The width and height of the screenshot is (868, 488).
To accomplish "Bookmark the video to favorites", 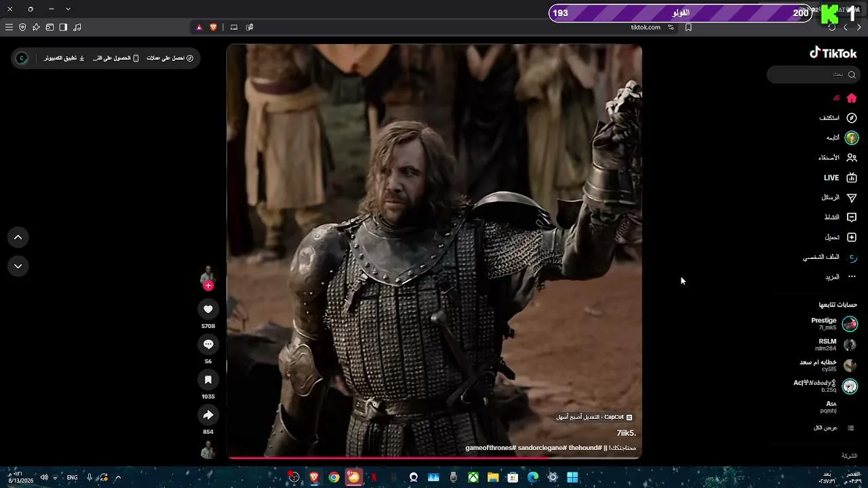I will tap(208, 380).
